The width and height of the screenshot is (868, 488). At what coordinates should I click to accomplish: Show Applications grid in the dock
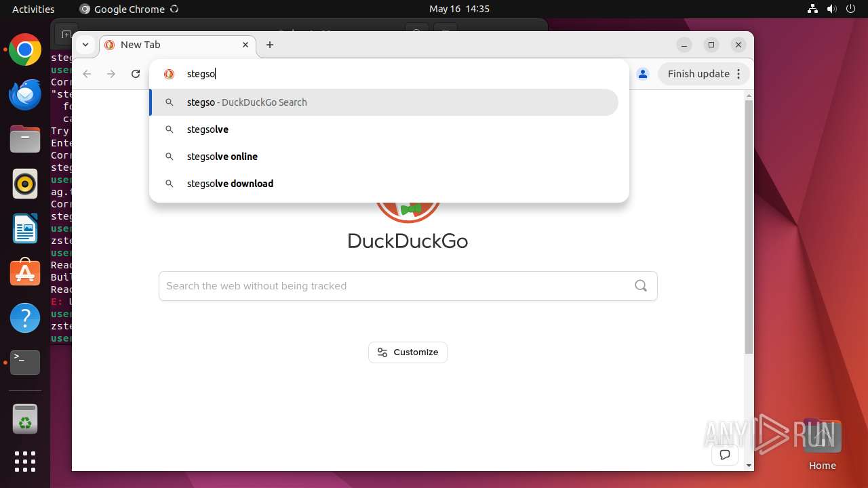click(x=25, y=462)
